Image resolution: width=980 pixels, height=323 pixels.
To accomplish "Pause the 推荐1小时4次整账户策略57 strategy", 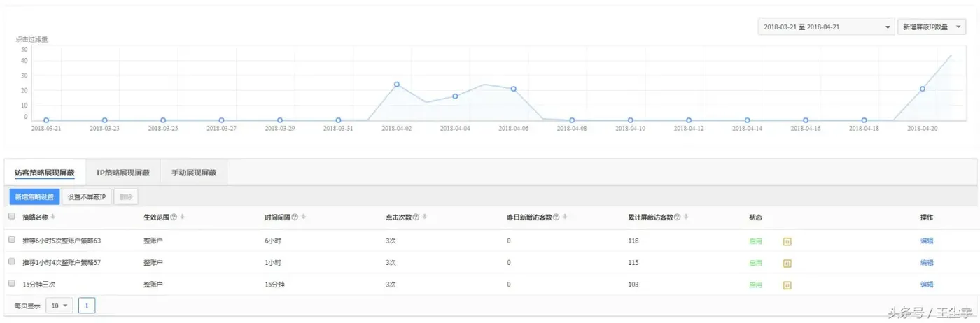I will coord(787,264).
